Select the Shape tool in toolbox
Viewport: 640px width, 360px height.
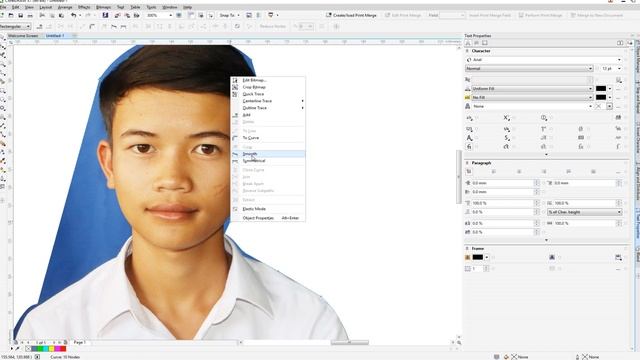[3, 47]
